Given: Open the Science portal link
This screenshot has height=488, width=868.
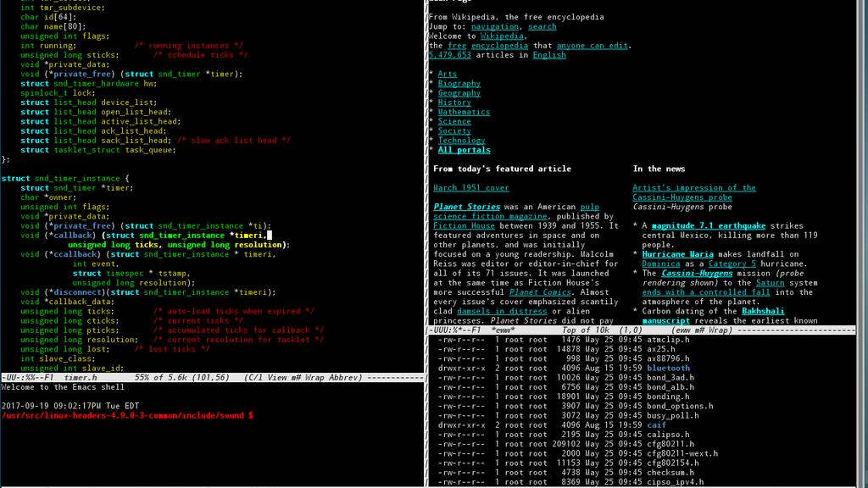Looking at the screenshot, I should 454,121.
